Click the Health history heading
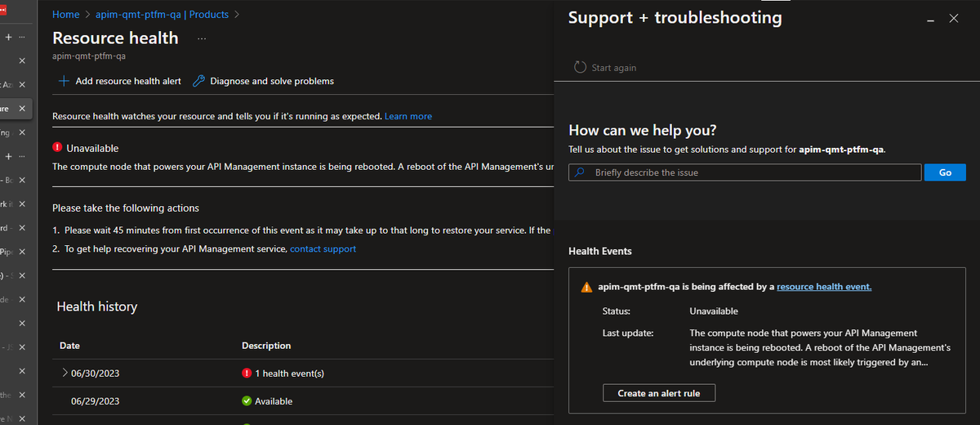Viewport: 980px width, 425px height. point(97,306)
